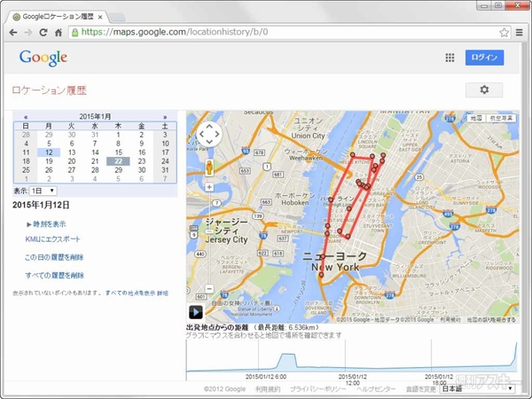Click すべての地点を表示 link

[130, 293]
